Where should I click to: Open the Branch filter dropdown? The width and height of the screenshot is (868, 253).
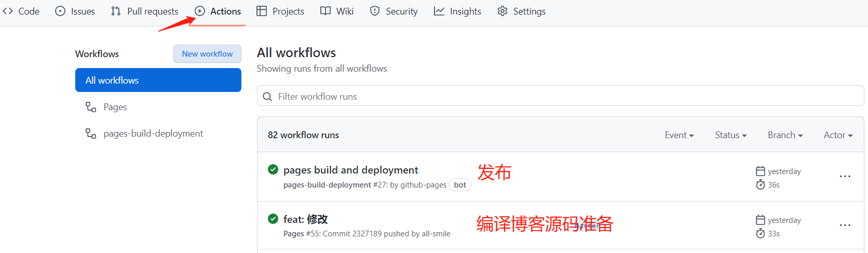(x=785, y=135)
